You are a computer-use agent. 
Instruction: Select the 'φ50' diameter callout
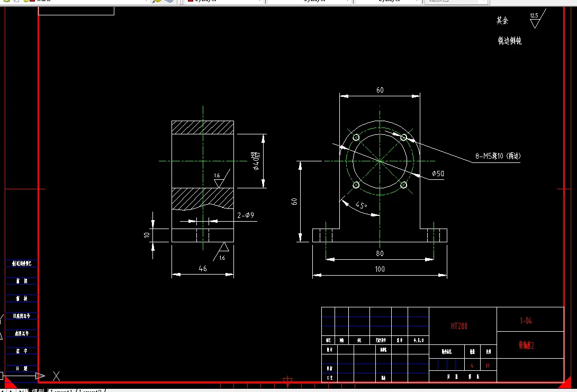point(438,174)
